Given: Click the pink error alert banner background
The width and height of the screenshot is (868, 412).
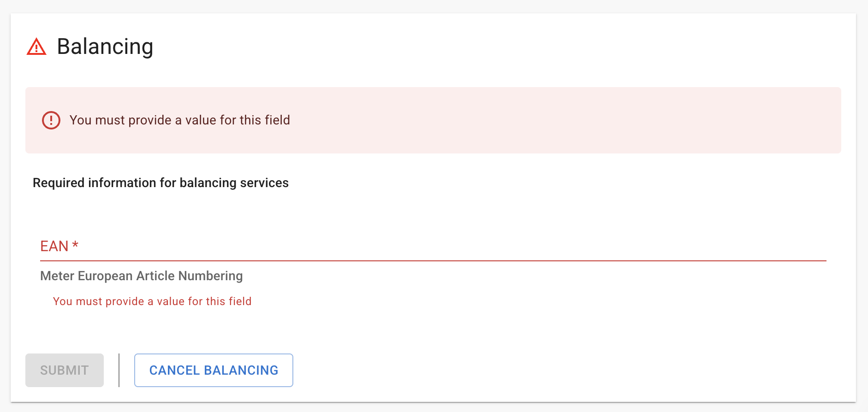Looking at the screenshot, I should coord(433,120).
